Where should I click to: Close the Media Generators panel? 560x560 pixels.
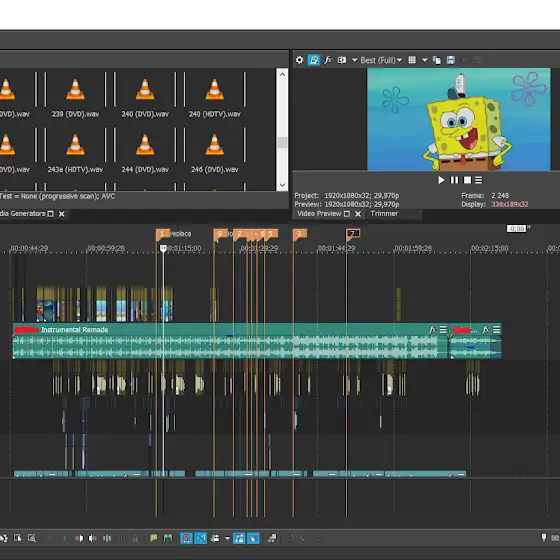click(61, 214)
